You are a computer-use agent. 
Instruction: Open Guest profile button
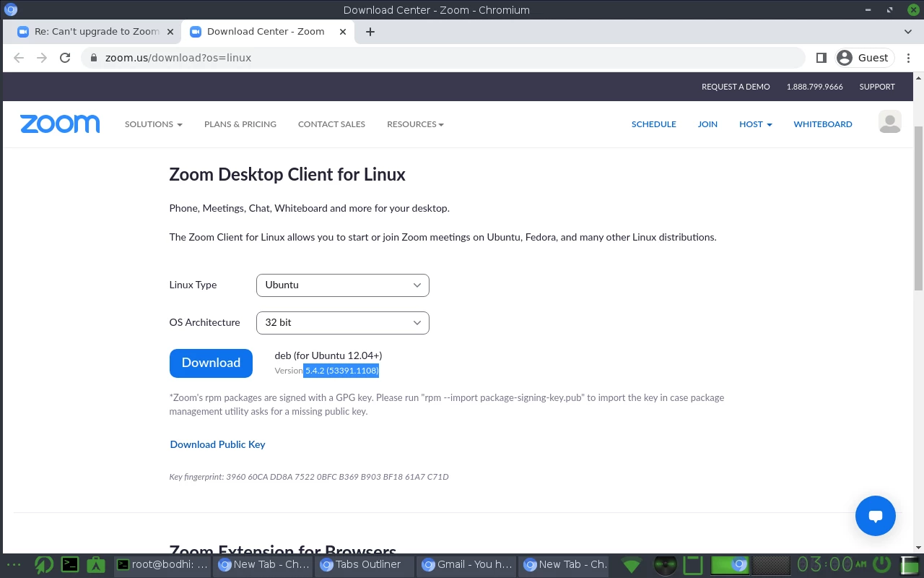[x=865, y=58]
